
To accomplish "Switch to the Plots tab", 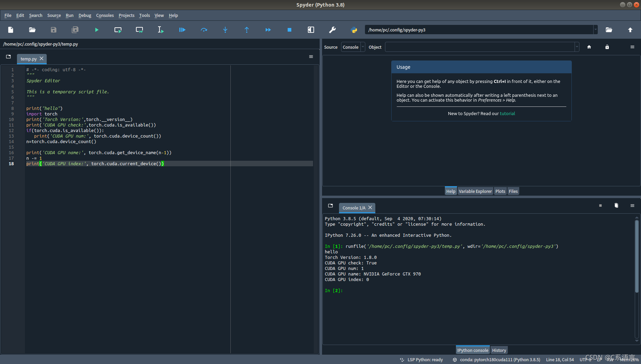I will (500, 191).
